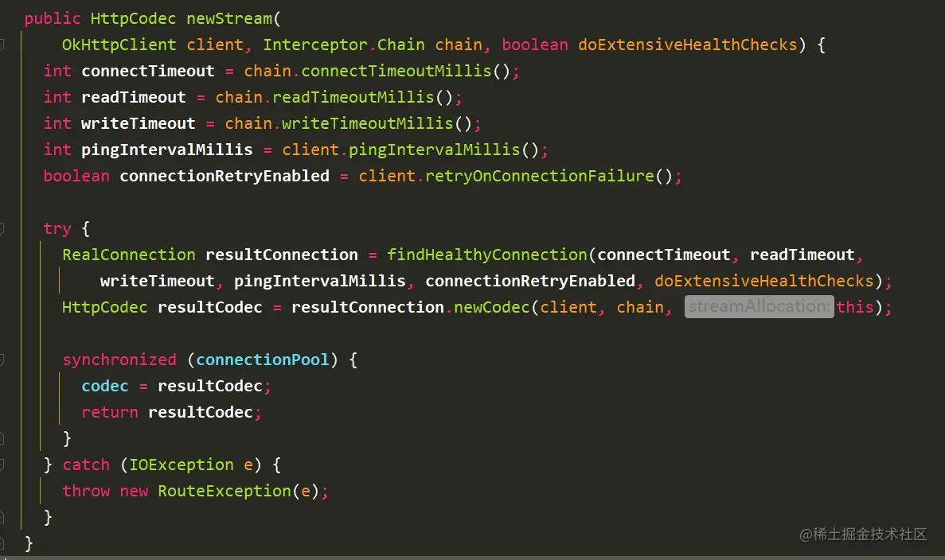This screenshot has width=945, height=560.
Task: Click the readTimeoutMillis() call
Action: click(363, 98)
